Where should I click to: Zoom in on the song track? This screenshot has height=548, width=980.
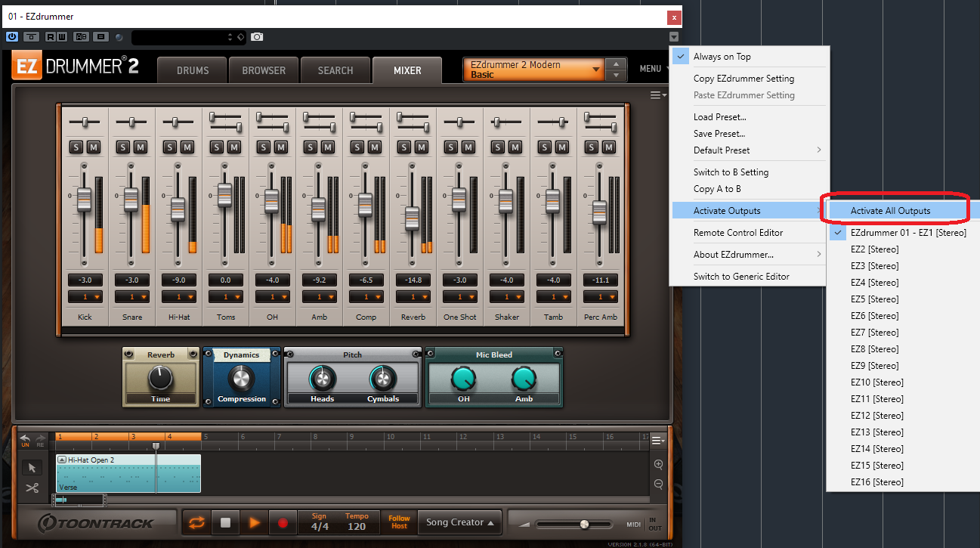tap(658, 464)
